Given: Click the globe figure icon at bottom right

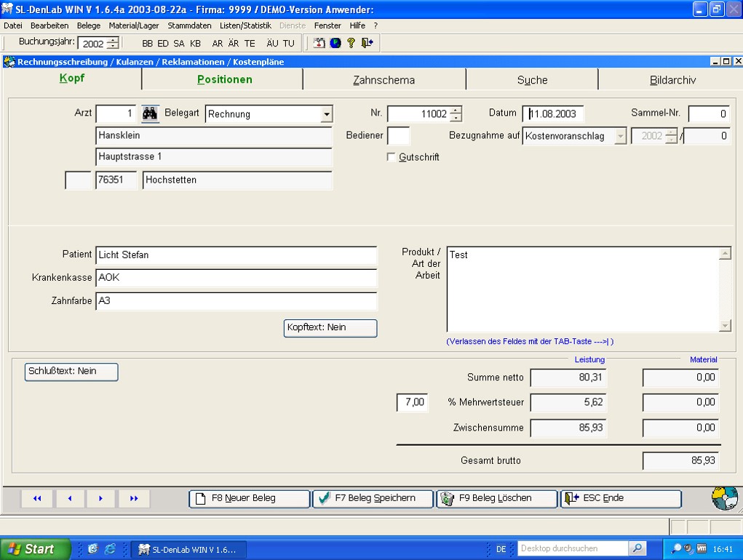Looking at the screenshot, I should [725, 498].
